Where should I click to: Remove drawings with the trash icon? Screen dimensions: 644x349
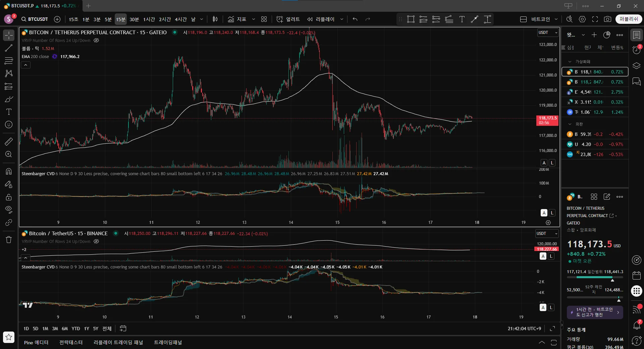[x=9, y=240]
